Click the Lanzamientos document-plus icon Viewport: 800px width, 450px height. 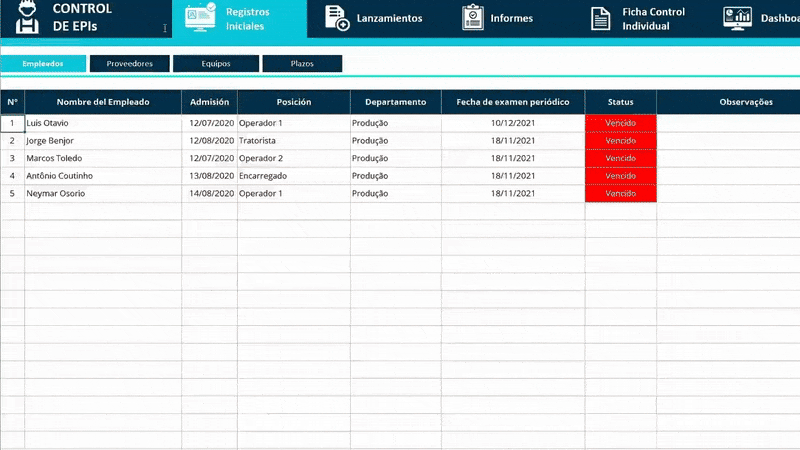[x=339, y=18]
